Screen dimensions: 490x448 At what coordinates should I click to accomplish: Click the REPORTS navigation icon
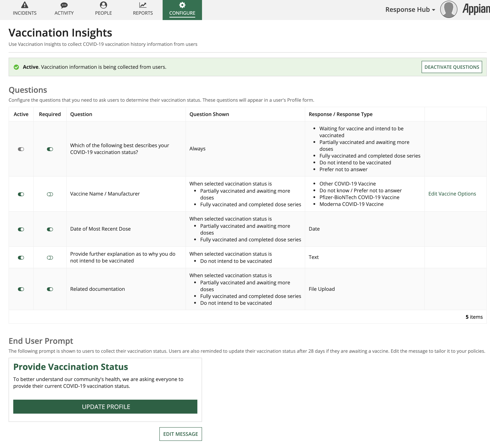pyautogui.click(x=143, y=9)
